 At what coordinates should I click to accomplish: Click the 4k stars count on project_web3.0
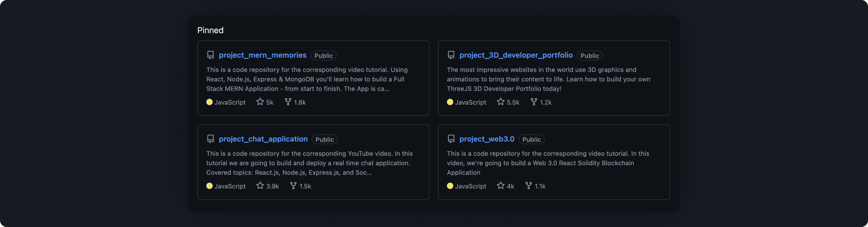tap(510, 186)
